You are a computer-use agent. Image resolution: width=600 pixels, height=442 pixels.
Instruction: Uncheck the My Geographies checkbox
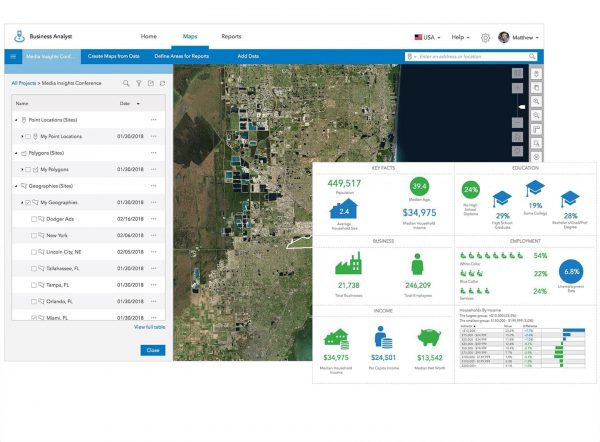click(x=28, y=202)
